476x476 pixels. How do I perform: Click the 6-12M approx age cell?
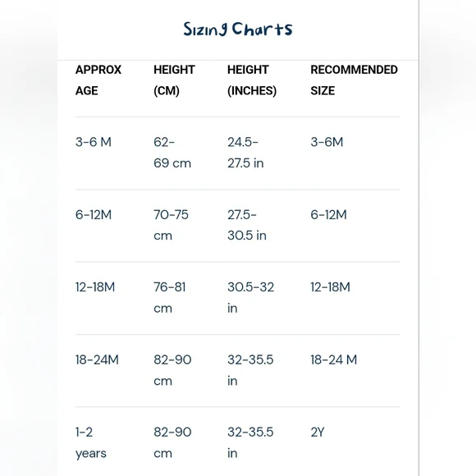click(94, 215)
